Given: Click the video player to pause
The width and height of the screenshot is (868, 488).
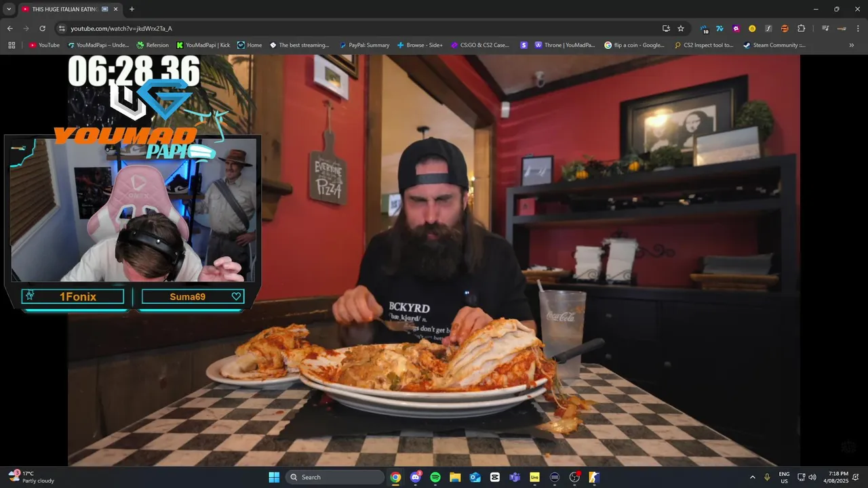Looking at the screenshot, I should click(434, 260).
